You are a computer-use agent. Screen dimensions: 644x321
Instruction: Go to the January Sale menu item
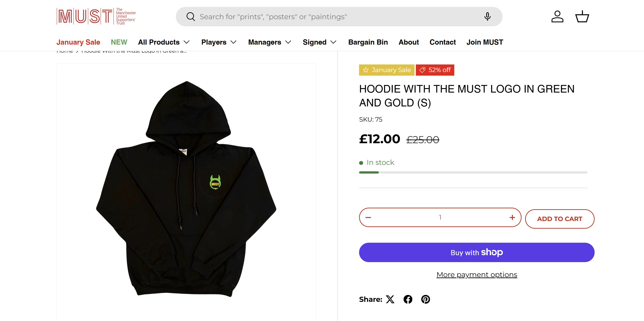click(x=78, y=42)
